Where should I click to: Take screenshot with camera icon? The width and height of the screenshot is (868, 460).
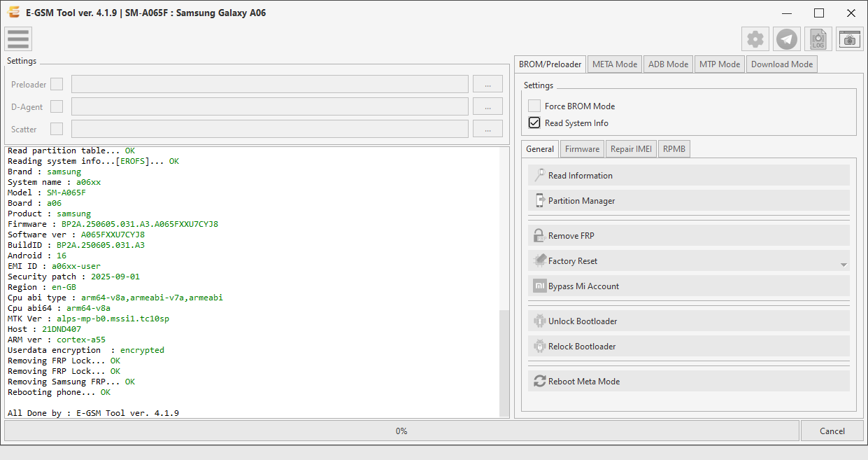tap(850, 39)
